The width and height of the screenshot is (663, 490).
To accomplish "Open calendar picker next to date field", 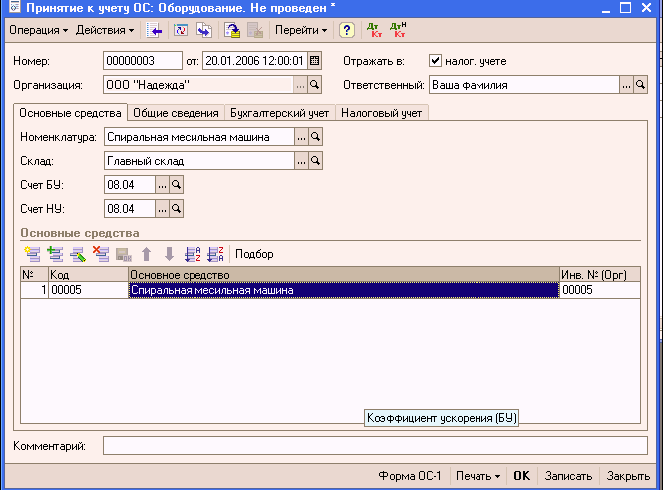I will point(314,60).
